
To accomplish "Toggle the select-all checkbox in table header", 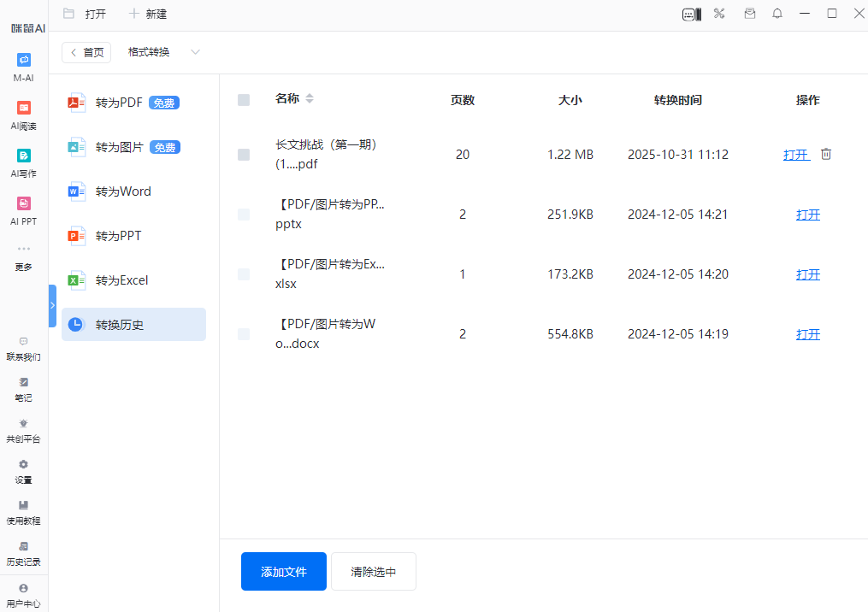I will pos(244,100).
